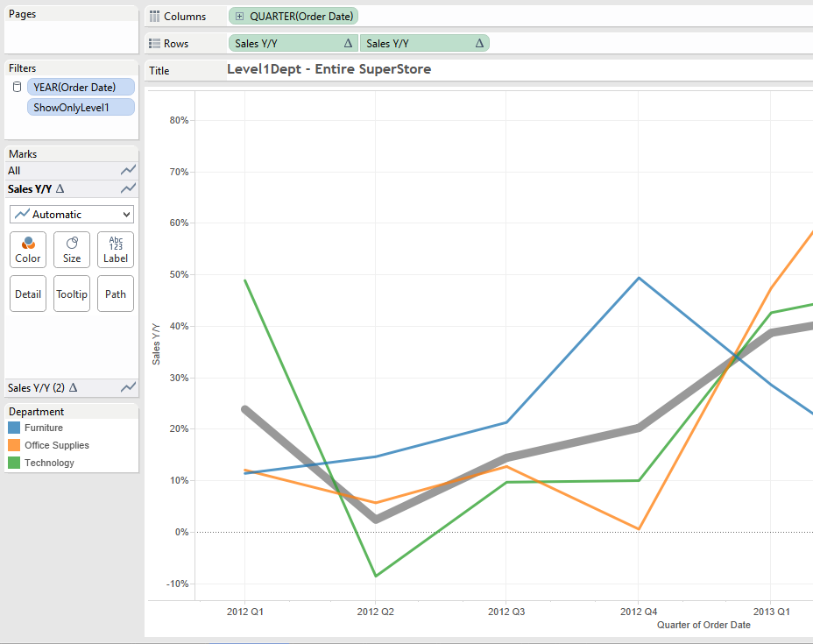This screenshot has height=644, width=813.
Task: Open the Tooltip editor from the Marks card
Action: click(x=71, y=293)
